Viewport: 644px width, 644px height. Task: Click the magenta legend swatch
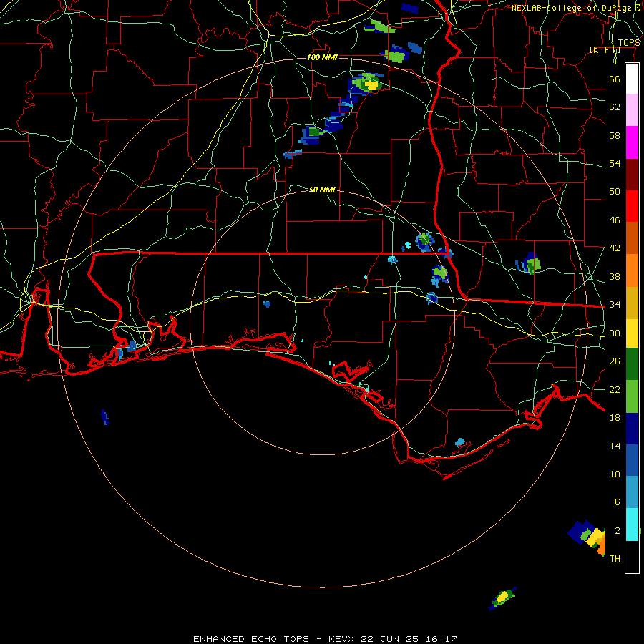click(632, 142)
